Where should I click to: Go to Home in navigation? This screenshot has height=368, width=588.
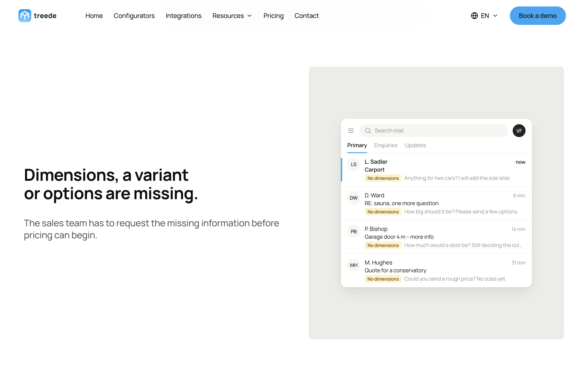coord(94,16)
